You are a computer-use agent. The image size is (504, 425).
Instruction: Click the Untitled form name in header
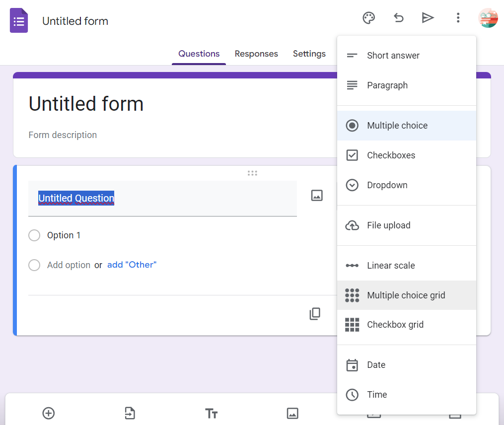[75, 21]
